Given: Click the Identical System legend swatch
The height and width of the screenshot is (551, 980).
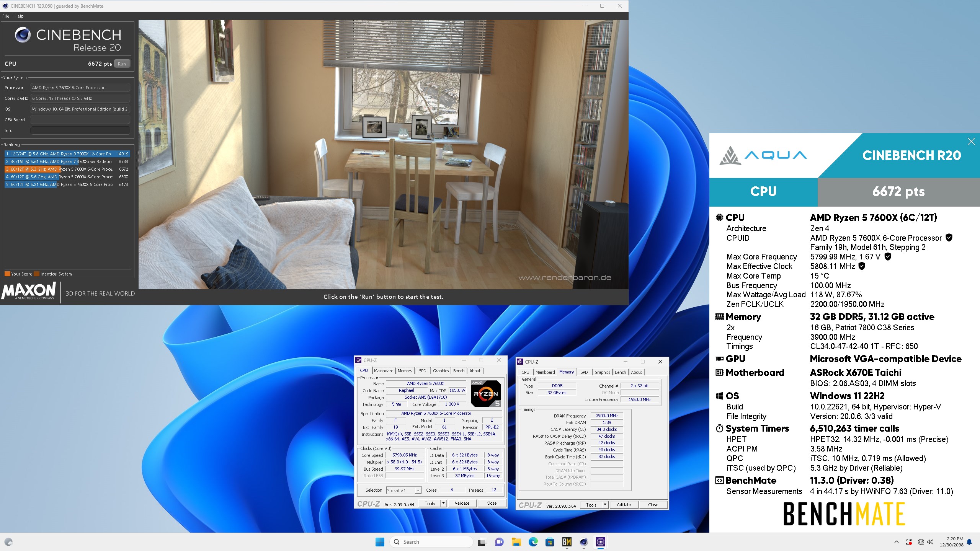Looking at the screenshot, I should pyautogui.click(x=36, y=274).
